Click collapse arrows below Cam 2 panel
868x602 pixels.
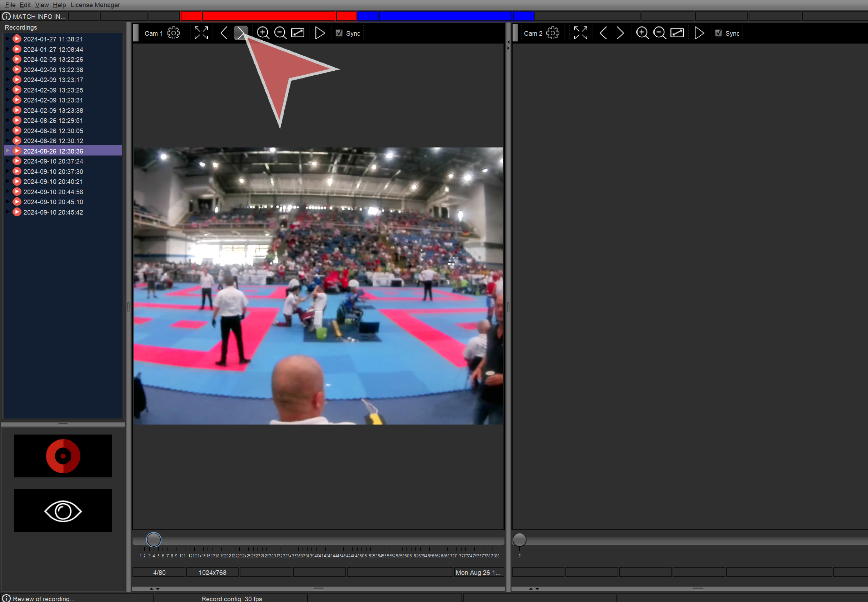tap(534, 589)
